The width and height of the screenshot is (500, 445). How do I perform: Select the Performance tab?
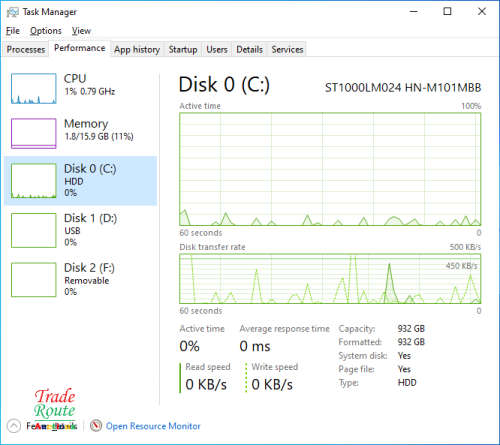(x=80, y=48)
